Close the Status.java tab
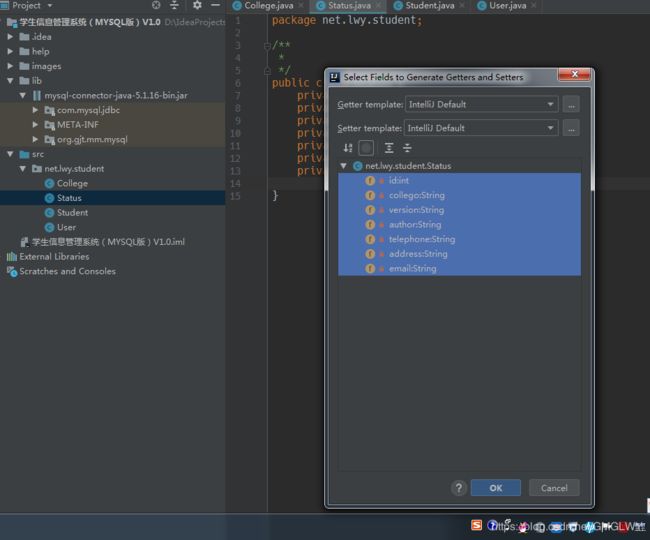 [378, 5]
